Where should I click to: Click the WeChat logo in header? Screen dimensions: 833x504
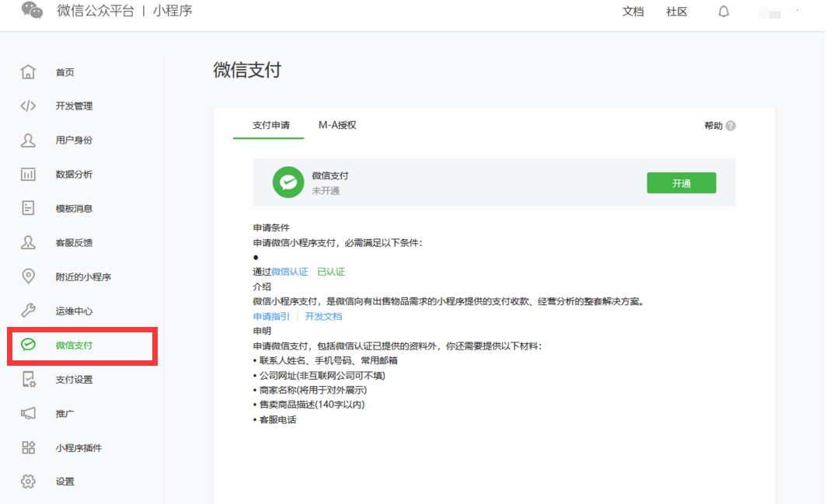click(x=32, y=10)
